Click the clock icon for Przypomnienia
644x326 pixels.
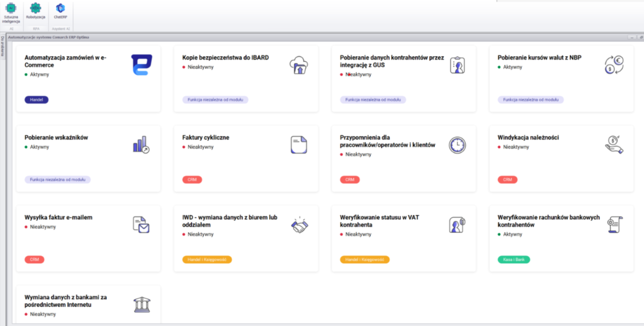point(457,145)
